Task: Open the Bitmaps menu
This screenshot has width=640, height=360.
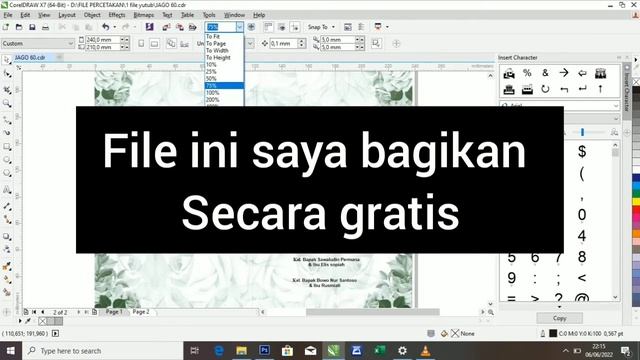Action: (144, 15)
